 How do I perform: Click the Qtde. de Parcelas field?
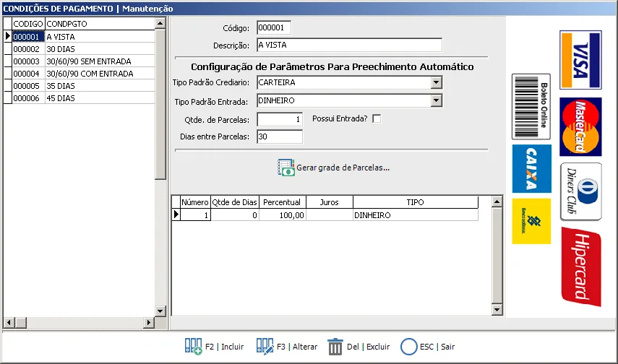(280, 119)
